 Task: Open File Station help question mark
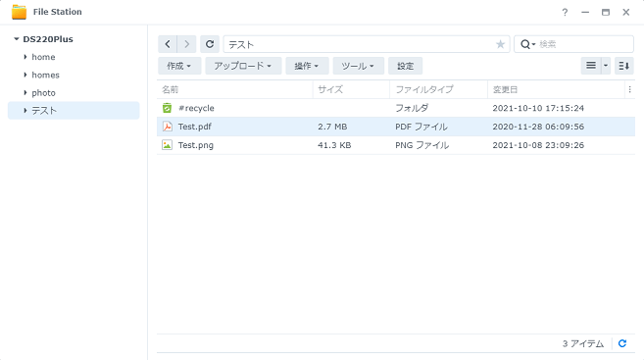[x=565, y=13]
